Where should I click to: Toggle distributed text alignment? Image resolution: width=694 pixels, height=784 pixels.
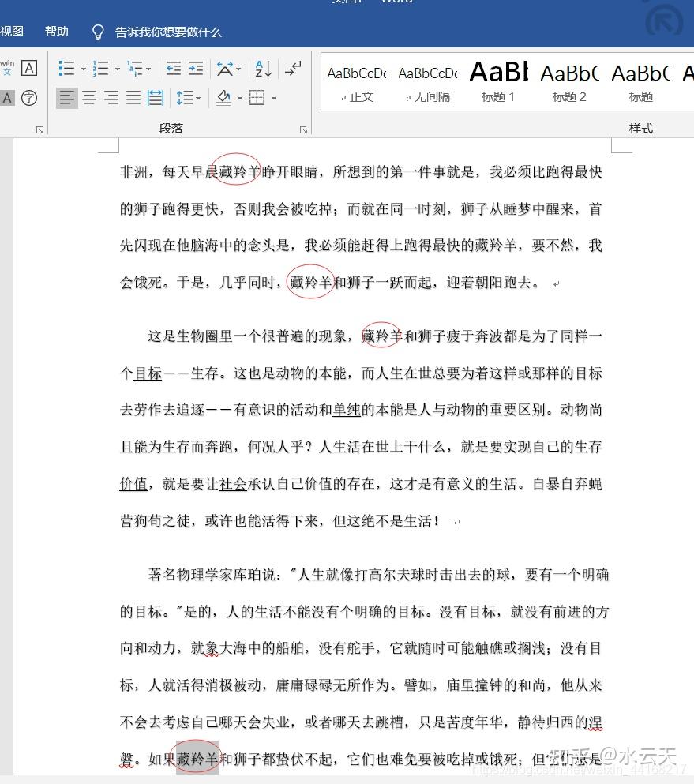coord(155,97)
